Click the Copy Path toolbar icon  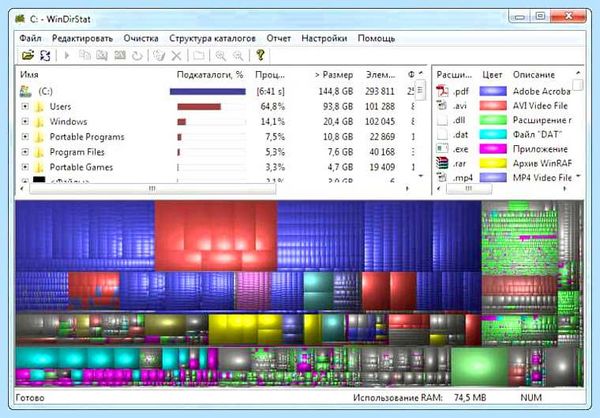pyautogui.click(x=84, y=56)
